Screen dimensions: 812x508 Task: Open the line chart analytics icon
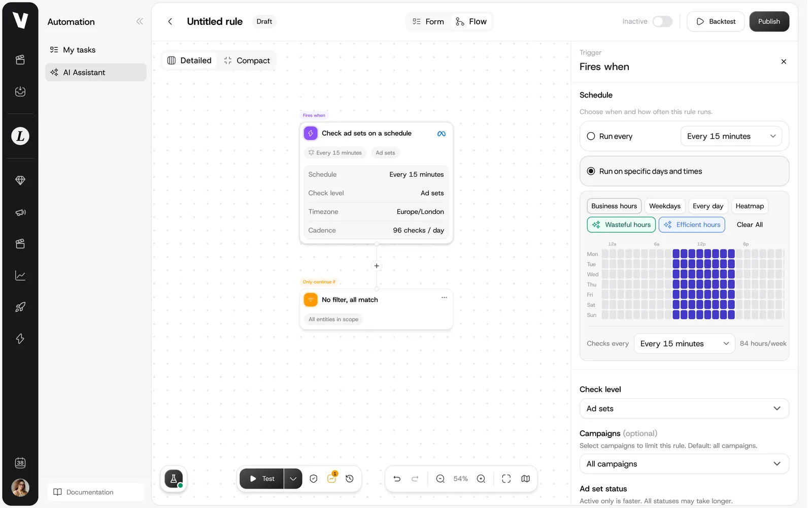tap(20, 275)
